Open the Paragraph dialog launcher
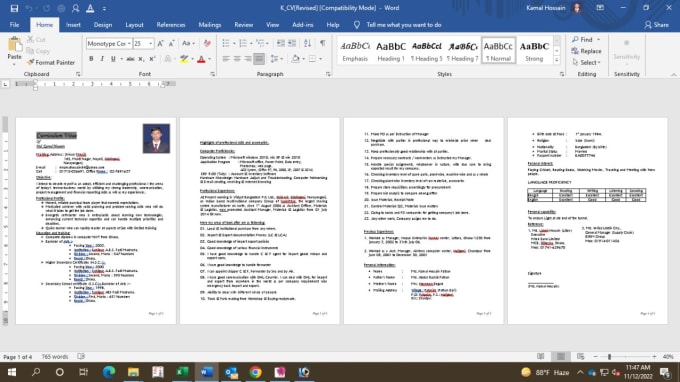680x382 pixels. (328, 74)
